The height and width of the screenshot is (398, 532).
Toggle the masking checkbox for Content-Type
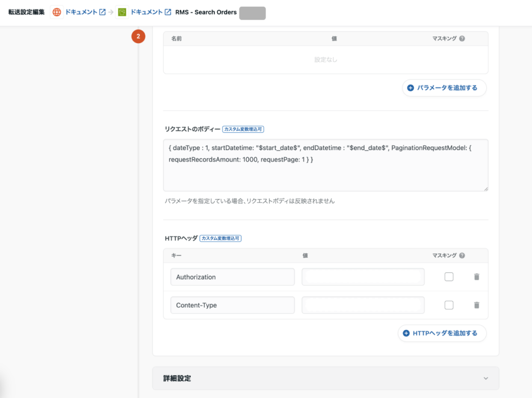click(449, 305)
